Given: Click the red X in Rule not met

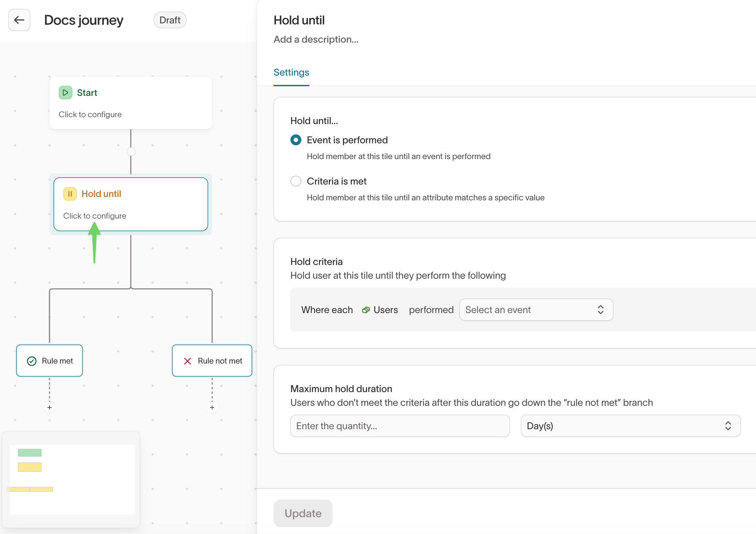Looking at the screenshot, I should [187, 361].
